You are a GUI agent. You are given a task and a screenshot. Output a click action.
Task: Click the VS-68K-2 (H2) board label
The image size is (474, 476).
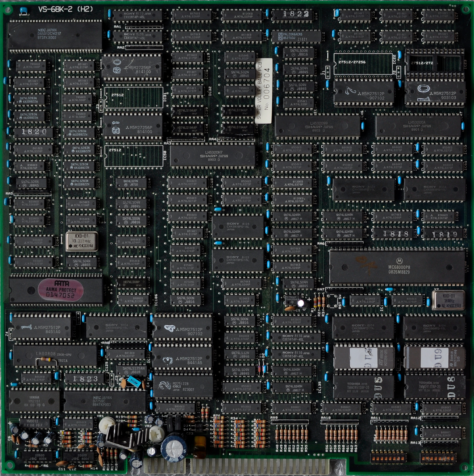click(x=66, y=9)
